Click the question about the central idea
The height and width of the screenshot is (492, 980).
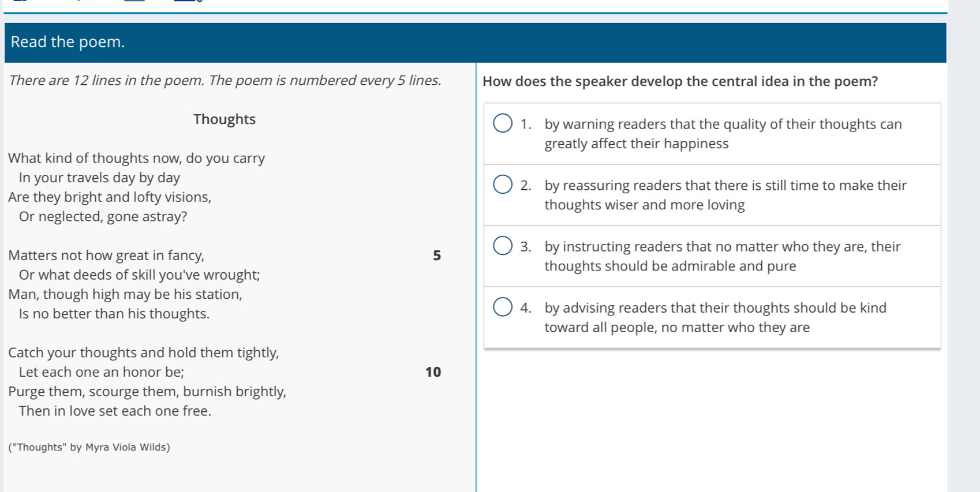pyautogui.click(x=680, y=81)
